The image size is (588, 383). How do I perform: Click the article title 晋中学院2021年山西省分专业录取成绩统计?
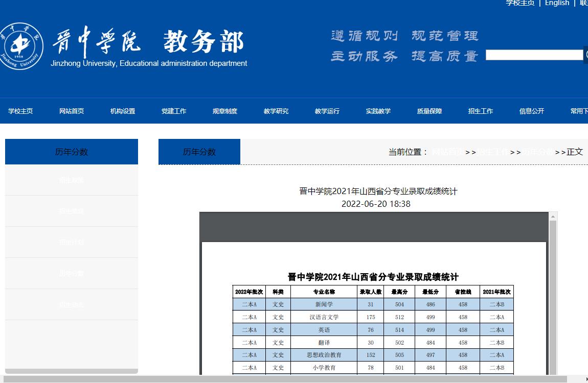click(x=378, y=192)
